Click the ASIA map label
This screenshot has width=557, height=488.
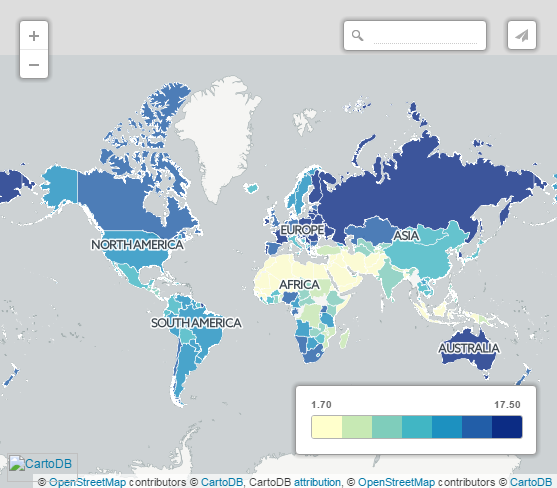coord(406,235)
